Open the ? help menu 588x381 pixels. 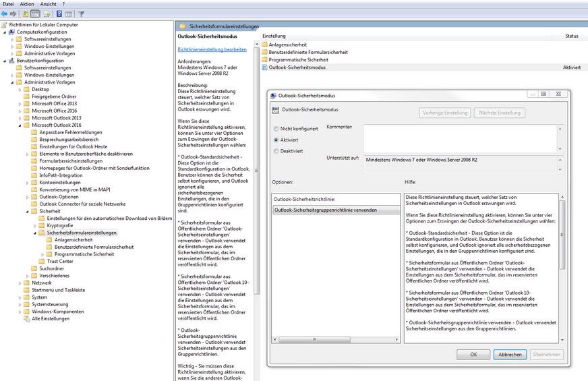(64, 4)
